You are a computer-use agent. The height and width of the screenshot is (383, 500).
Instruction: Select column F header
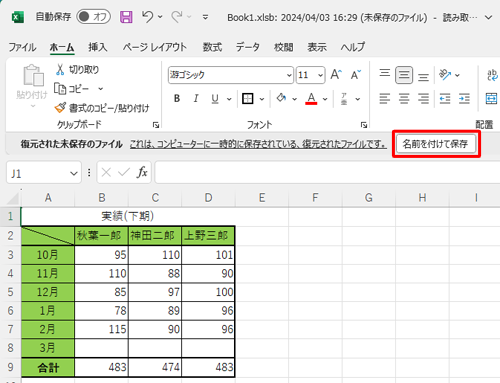[315, 198]
